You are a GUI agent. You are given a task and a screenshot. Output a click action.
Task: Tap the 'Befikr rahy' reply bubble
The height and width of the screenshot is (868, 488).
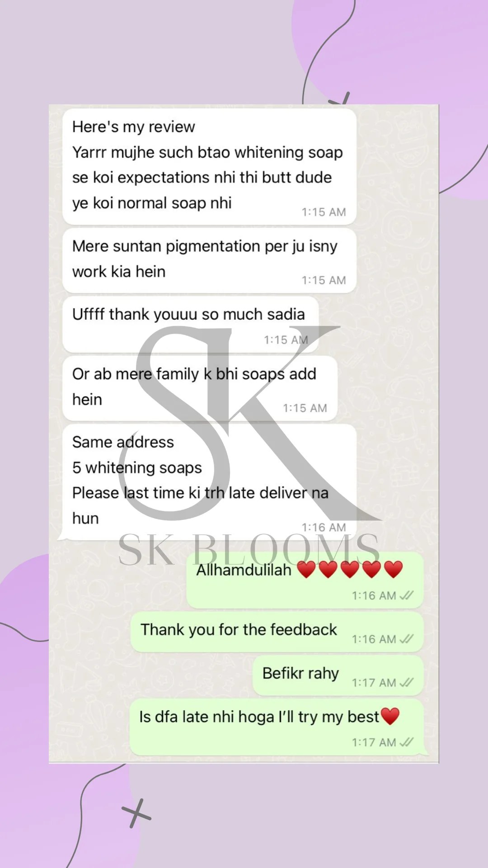point(338,675)
